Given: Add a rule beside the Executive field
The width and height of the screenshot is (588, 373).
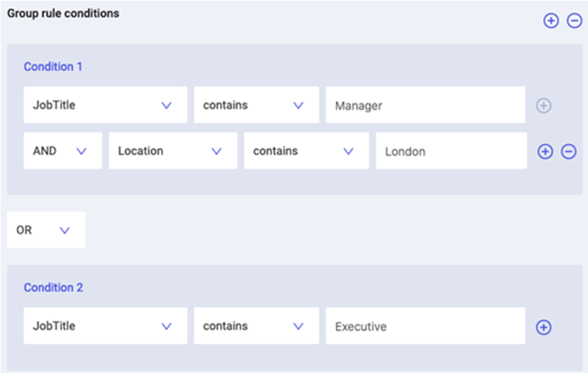Looking at the screenshot, I should [544, 327].
